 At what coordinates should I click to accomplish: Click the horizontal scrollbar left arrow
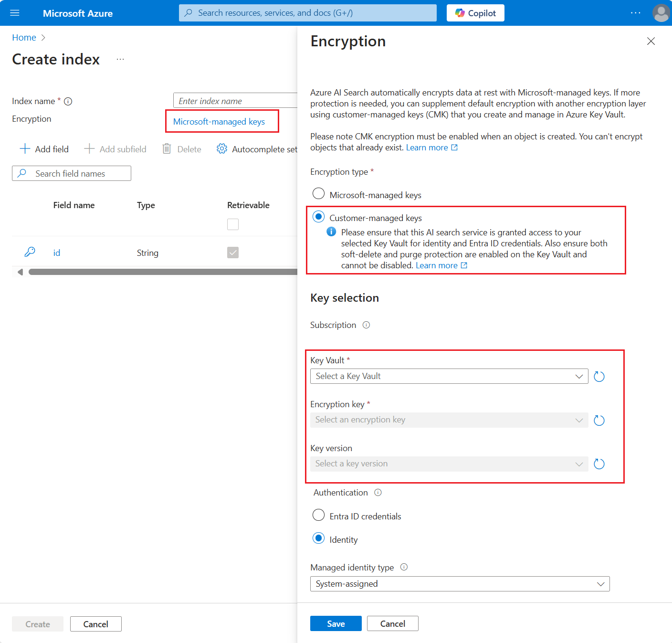click(x=20, y=272)
